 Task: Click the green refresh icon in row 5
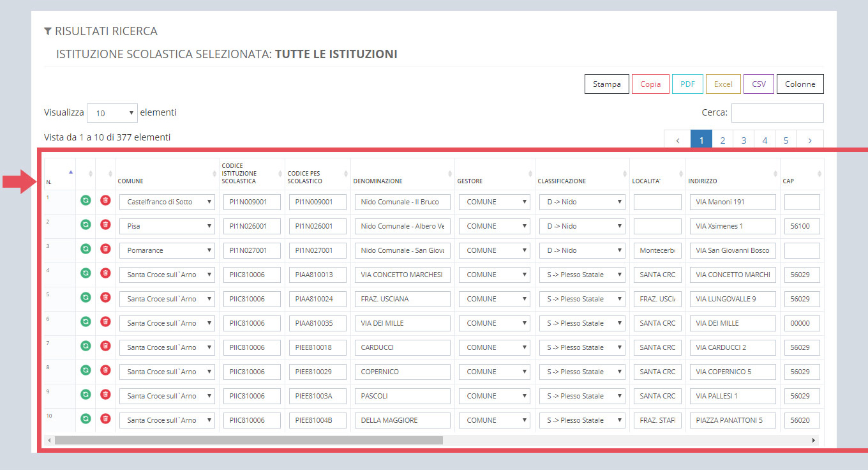click(x=86, y=298)
